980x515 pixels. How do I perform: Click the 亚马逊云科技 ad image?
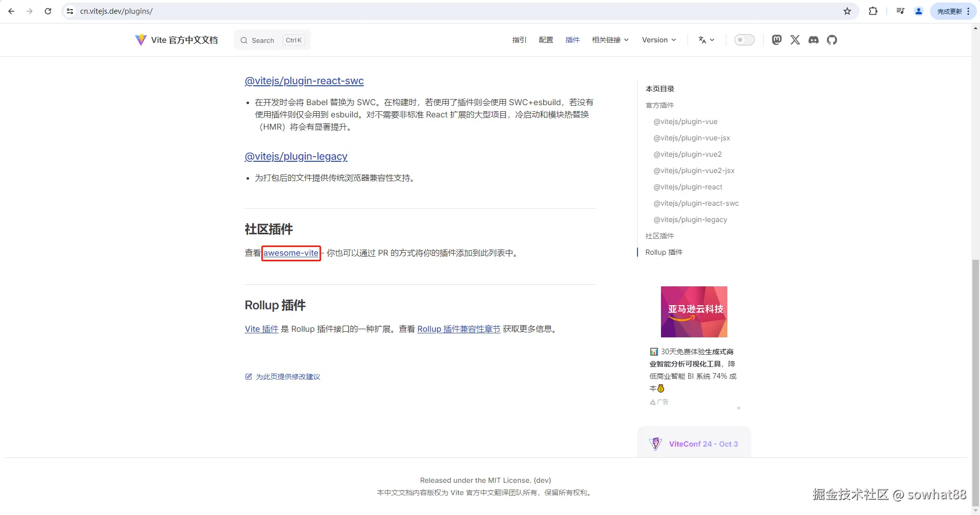pos(694,312)
